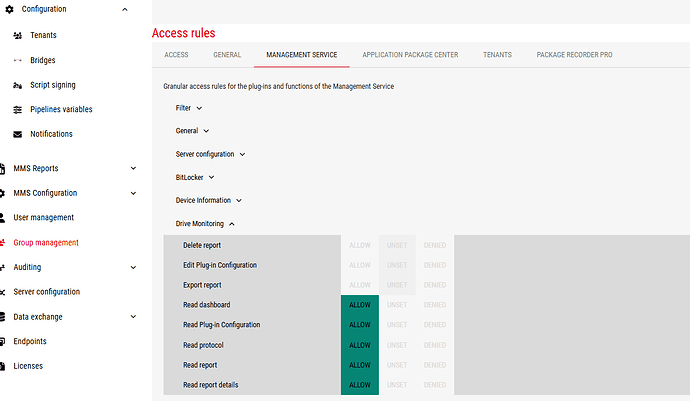Click the Pipelines variables icon
This screenshot has width=690, height=401.
[18, 109]
